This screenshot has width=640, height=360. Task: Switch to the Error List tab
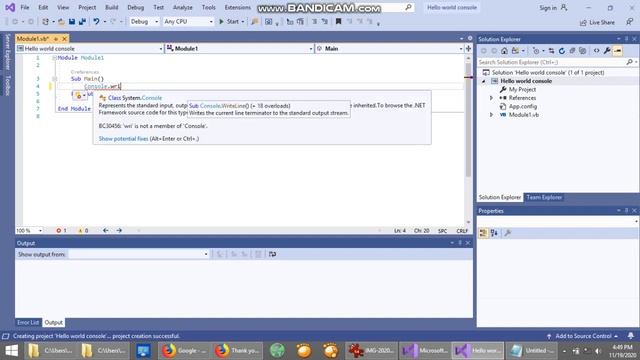28,322
